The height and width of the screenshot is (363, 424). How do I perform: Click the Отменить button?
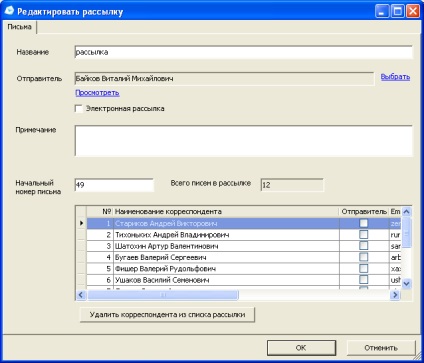tap(381, 348)
